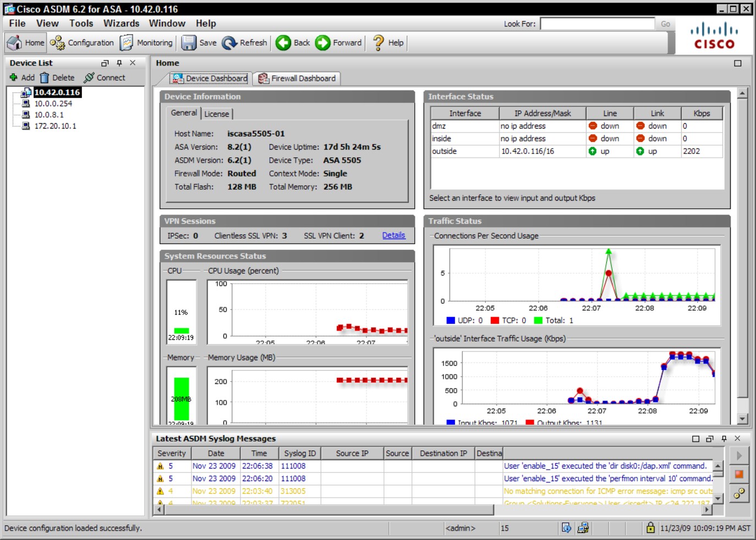Open the Tools menu
The image size is (756, 540).
81,23
